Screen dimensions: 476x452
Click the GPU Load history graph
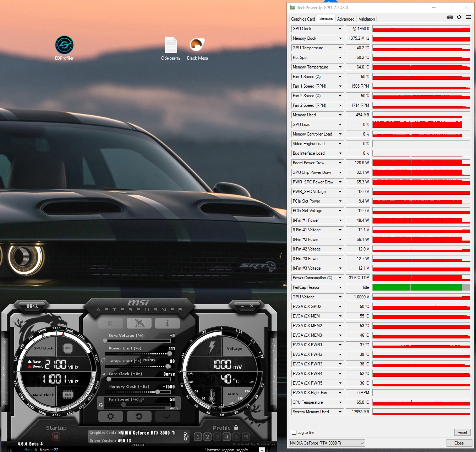tap(421, 125)
